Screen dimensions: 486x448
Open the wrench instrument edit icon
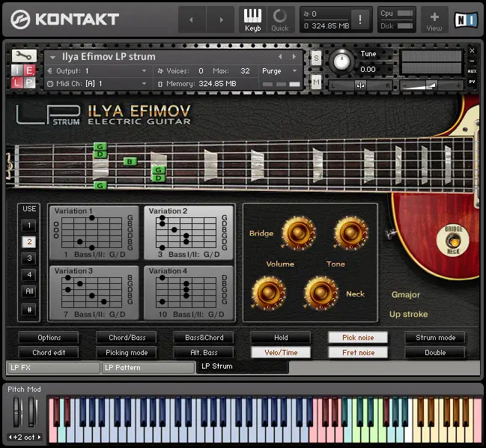pos(24,55)
